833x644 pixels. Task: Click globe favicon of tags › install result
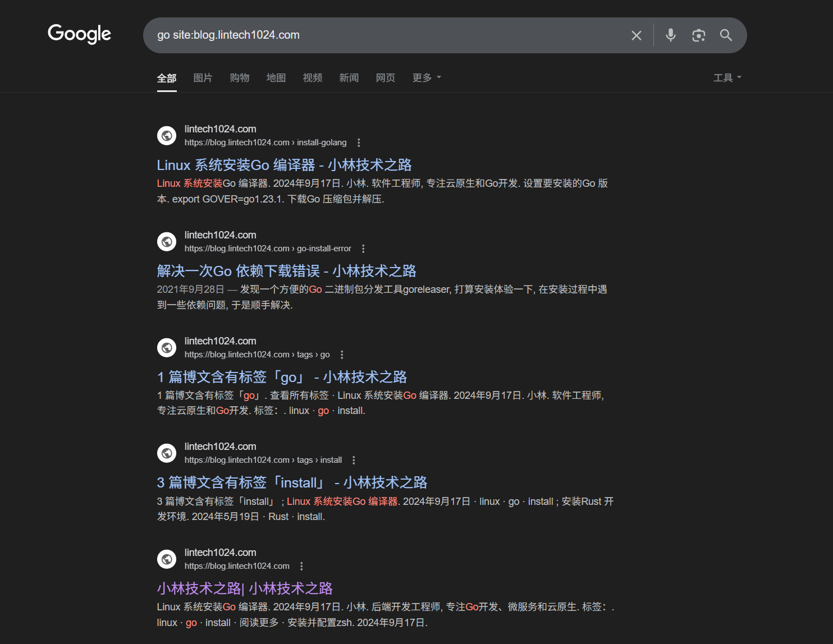coord(167,453)
